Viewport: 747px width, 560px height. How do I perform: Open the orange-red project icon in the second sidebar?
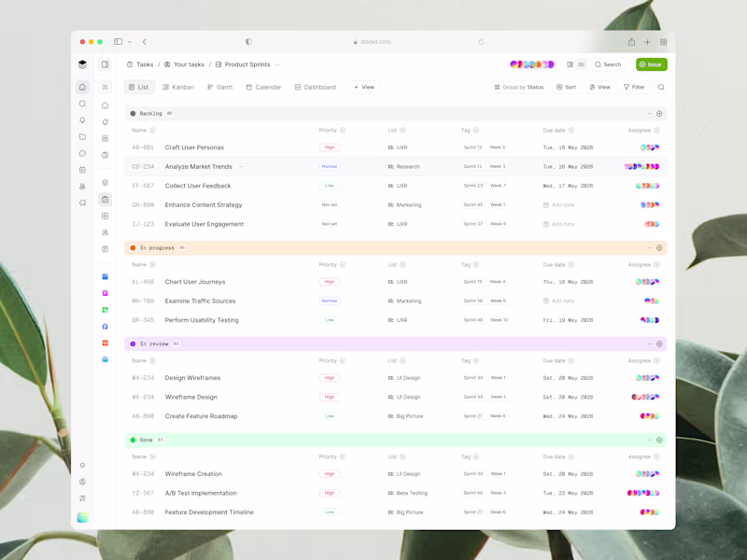(106, 343)
